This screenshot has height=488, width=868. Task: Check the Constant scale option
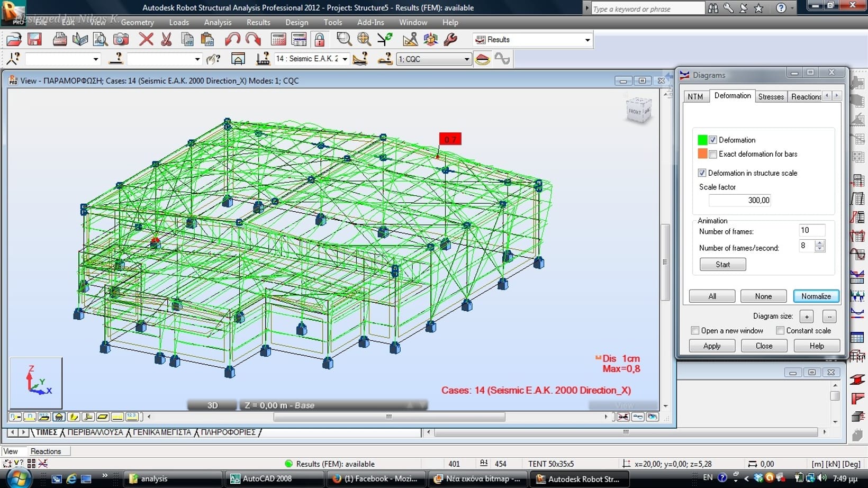tap(780, 331)
